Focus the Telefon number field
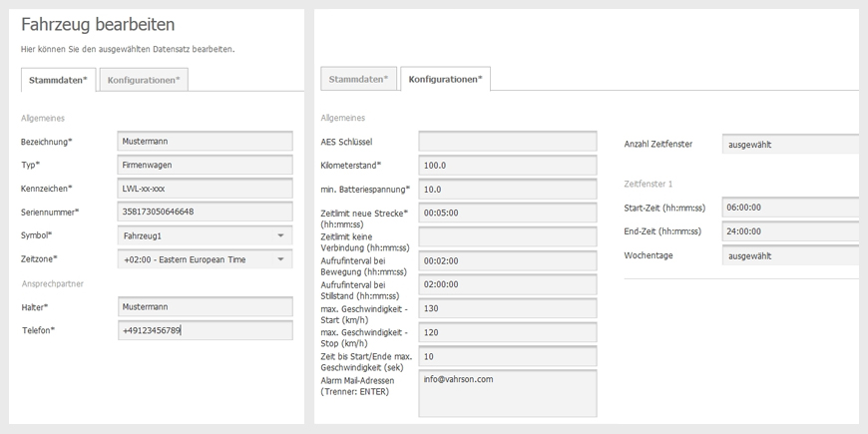This screenshot has width=868, height=434. coord(205,330)
